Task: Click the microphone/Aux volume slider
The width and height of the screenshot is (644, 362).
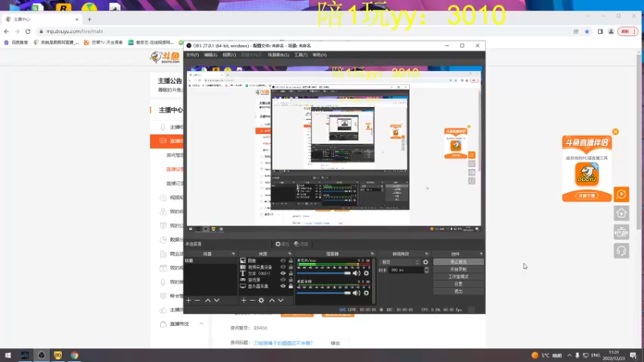Action: 324,274
